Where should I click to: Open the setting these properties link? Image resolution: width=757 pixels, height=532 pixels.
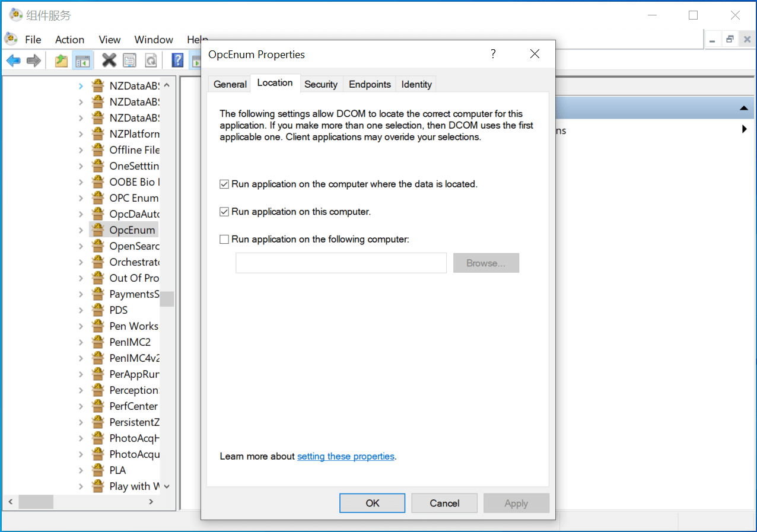point(345,456)
